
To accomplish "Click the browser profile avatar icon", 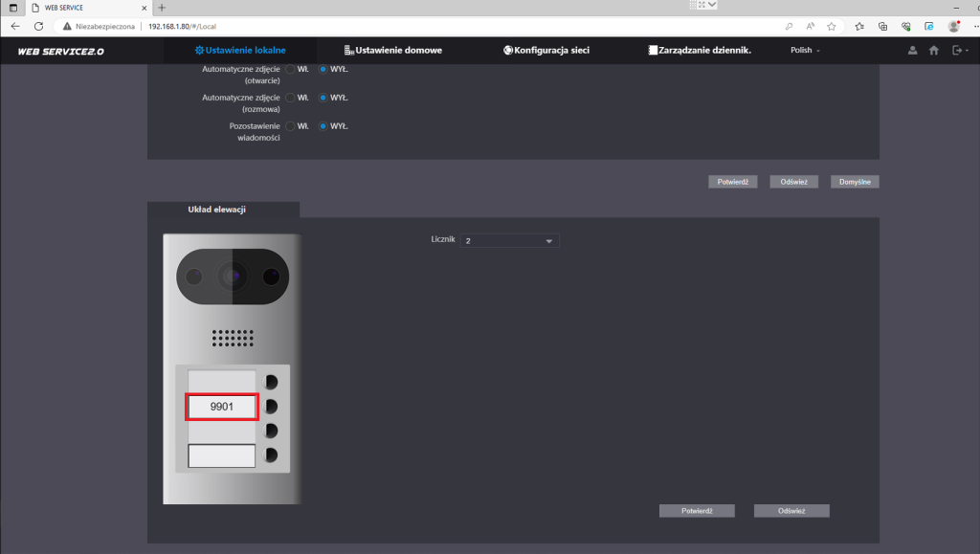I will pos(953,26).
